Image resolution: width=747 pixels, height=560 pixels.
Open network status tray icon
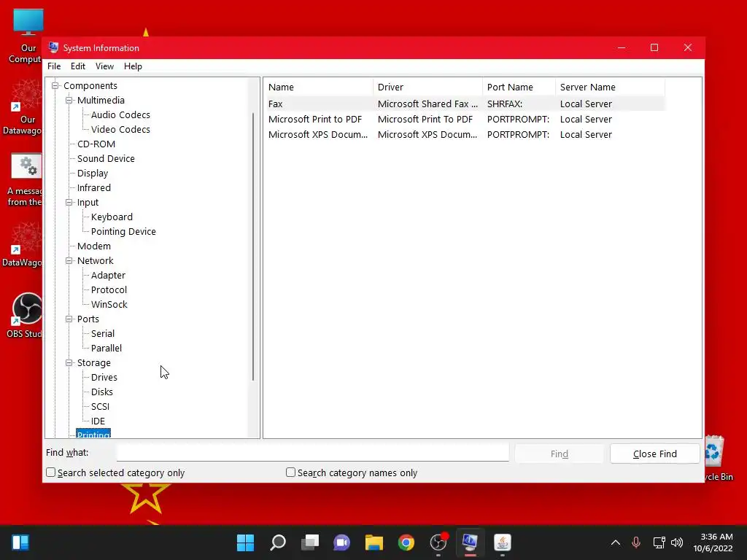point(659,542)
